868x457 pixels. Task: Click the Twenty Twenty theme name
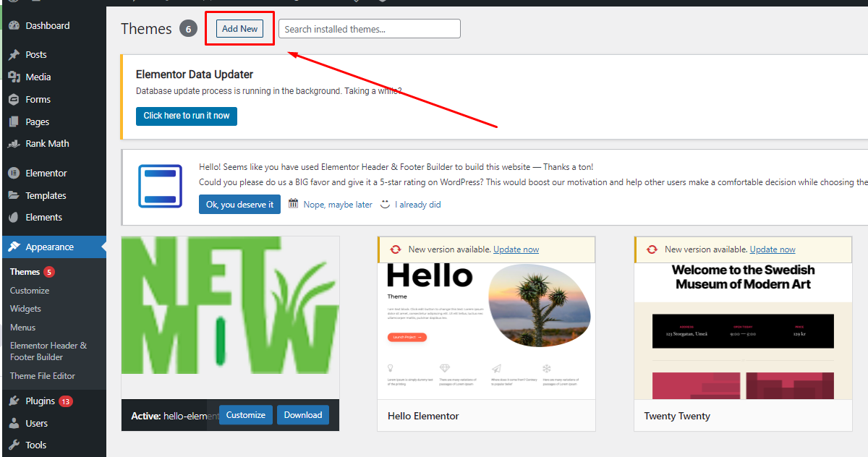pyautogui.click(x=677, y=416)
